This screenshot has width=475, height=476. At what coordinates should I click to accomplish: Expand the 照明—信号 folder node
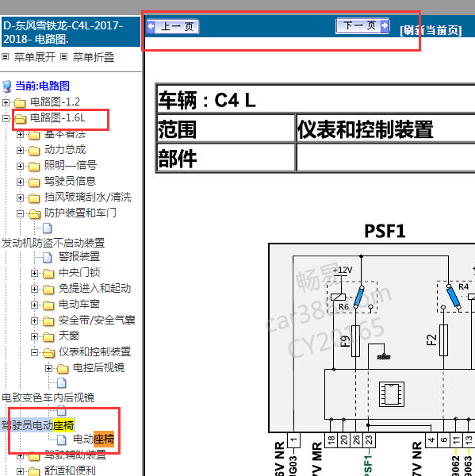pyautogui.click(x=20, y=166)
